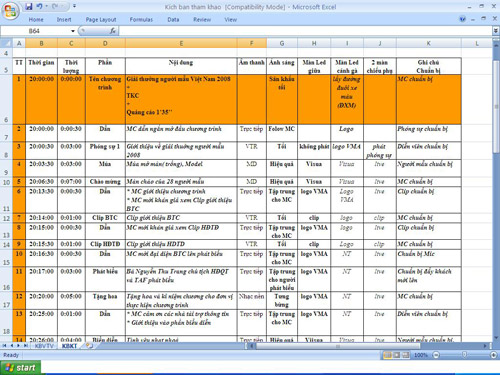Go to first sheet navigation arrow
500x375 pixels.
click(4, 346)
